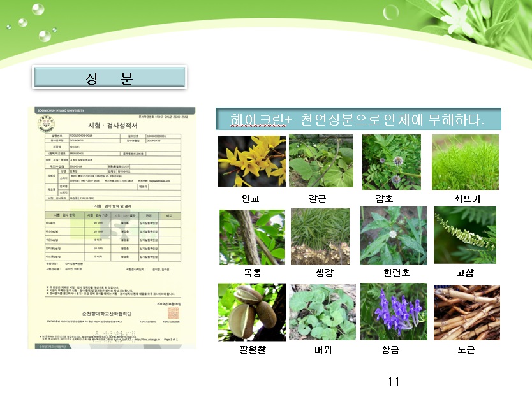Viewport: 532px width, 397px height.
Task: Select the 순천향대학교산학협력단 text on the certificate
Action: 112,315
